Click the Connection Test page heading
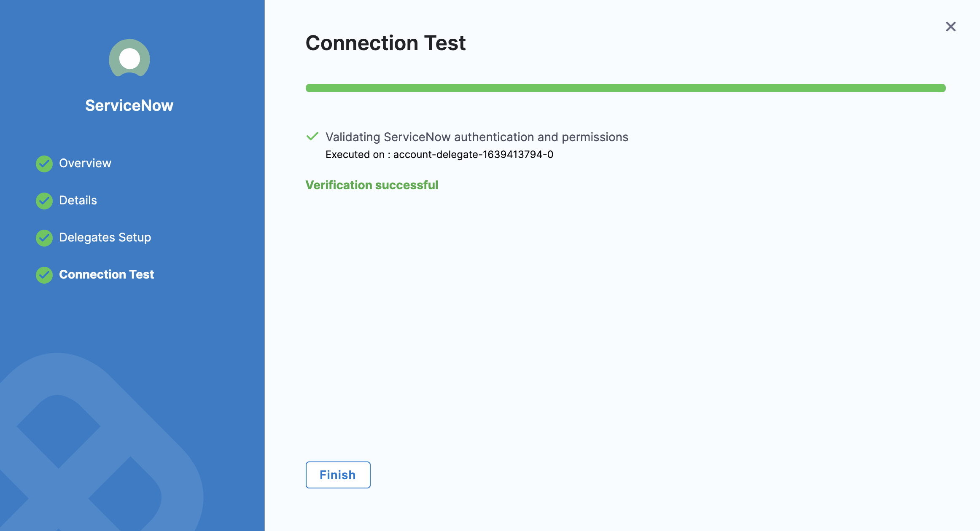Screen dimensions: 980x531 (385, 43)
